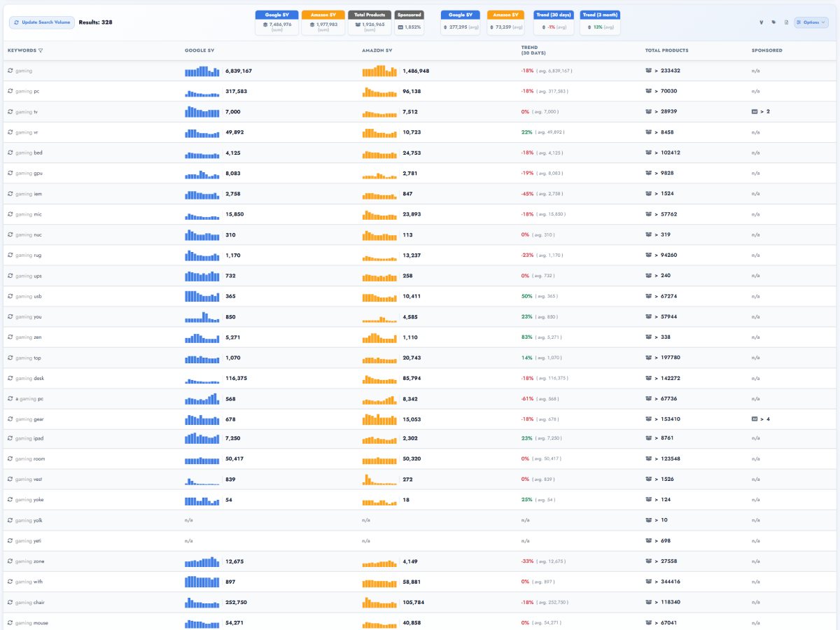Image resolution: width=840 pixels, height=630 pixels.
Task: Click the 'gaming zone' keyword
Action: 29,561
